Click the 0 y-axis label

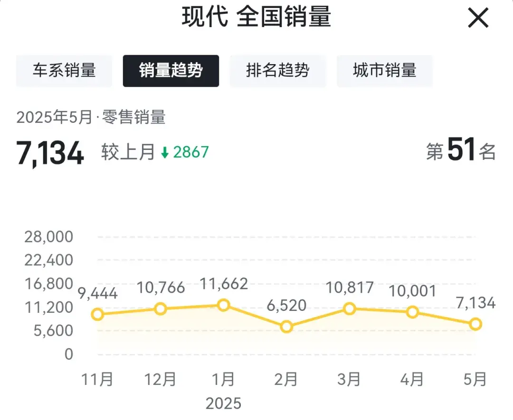click(69, 355)
